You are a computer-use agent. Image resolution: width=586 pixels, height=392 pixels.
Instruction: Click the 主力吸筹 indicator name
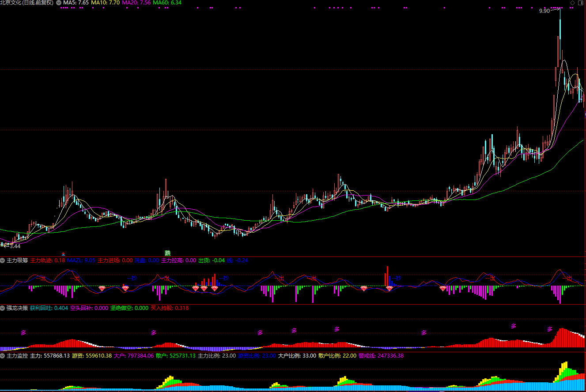[x=17, y=260]
